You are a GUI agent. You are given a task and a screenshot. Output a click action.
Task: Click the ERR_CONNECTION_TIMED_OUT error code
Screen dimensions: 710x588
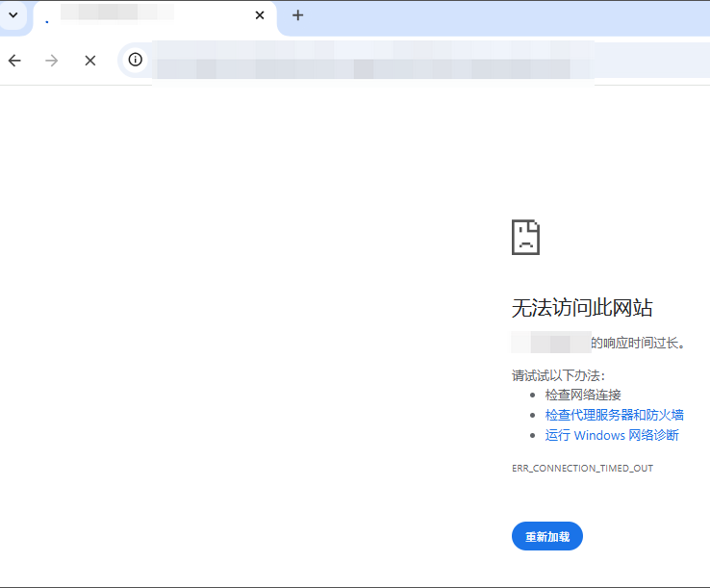(x=582, y=468)
